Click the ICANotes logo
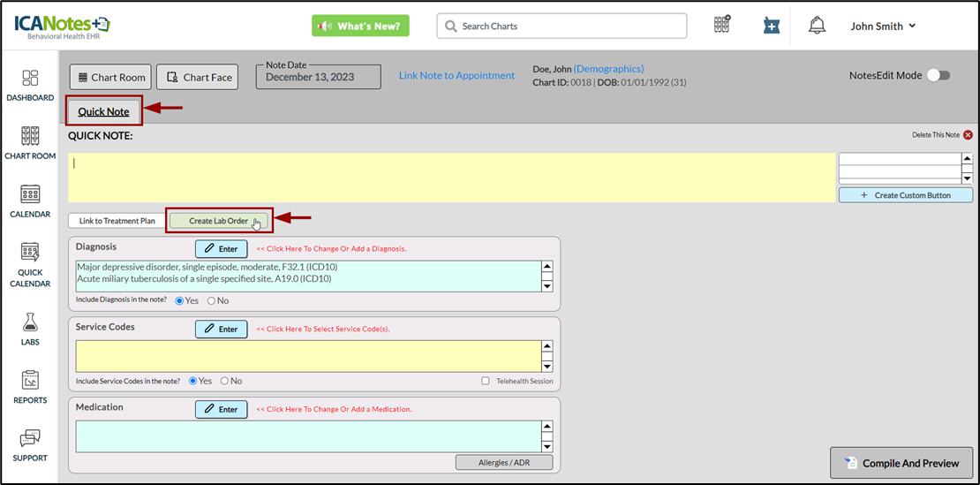980x485 pixels. click(x=62, y=26)
